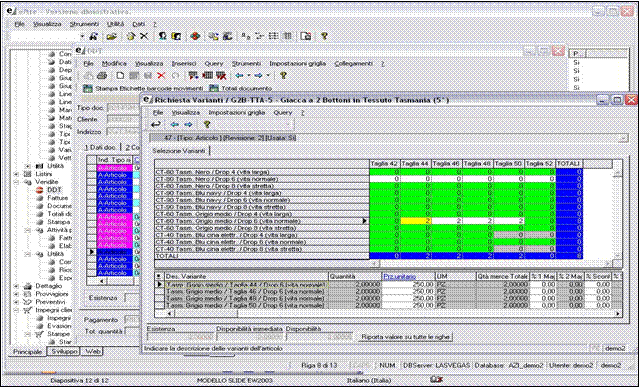Click the remove-filter icon with the red cross in DDT

[x=222, y=75]
